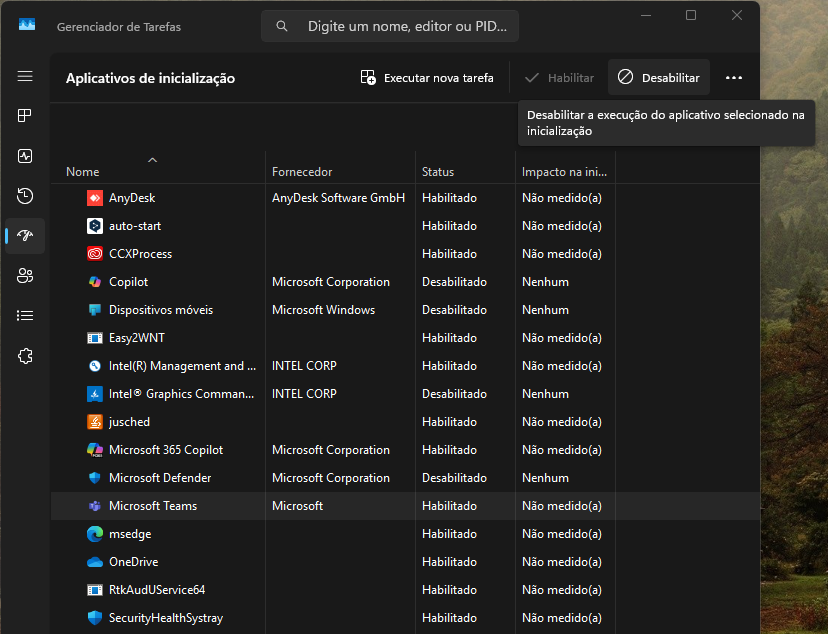Screen dimensions: 828x634
Task: Click the auto-start app icon
Action: click(x=95, y=226)
